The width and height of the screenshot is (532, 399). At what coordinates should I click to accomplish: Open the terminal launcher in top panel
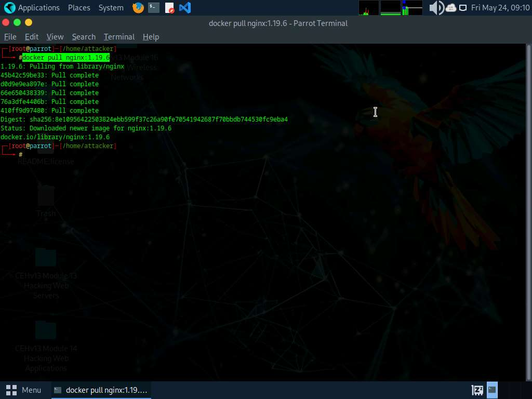point(153,8)
